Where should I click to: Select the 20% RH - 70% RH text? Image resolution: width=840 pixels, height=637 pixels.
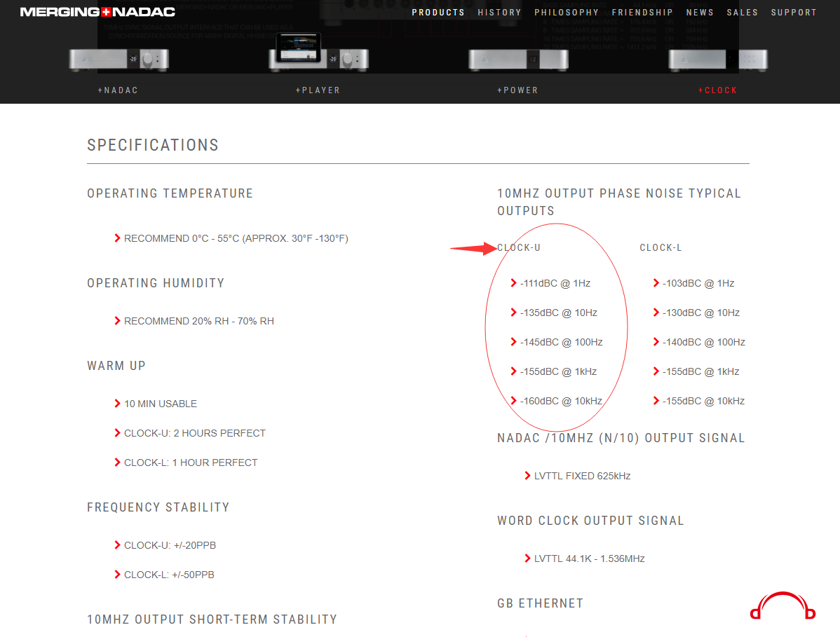pos(198,321)
